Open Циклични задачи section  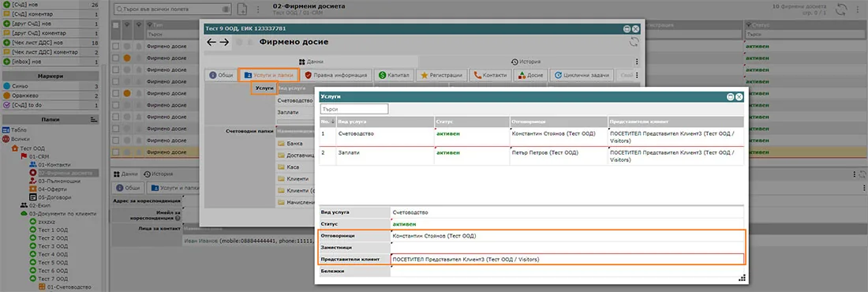pos(582,75)
